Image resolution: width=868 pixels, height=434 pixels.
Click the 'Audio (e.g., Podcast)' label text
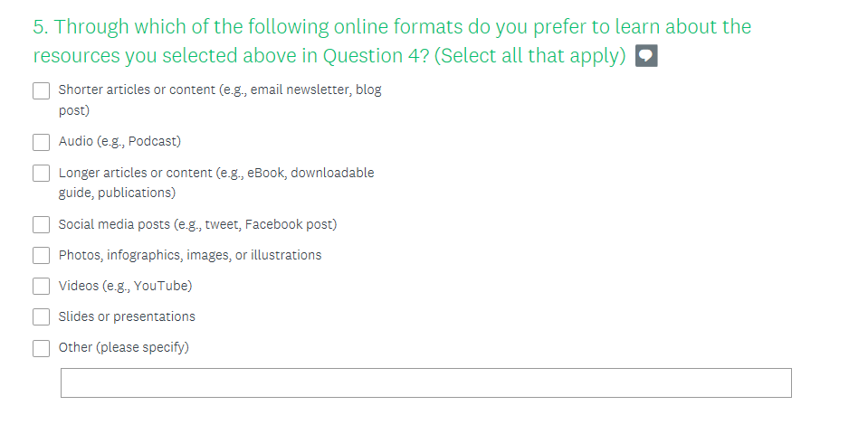click(119, 141)
